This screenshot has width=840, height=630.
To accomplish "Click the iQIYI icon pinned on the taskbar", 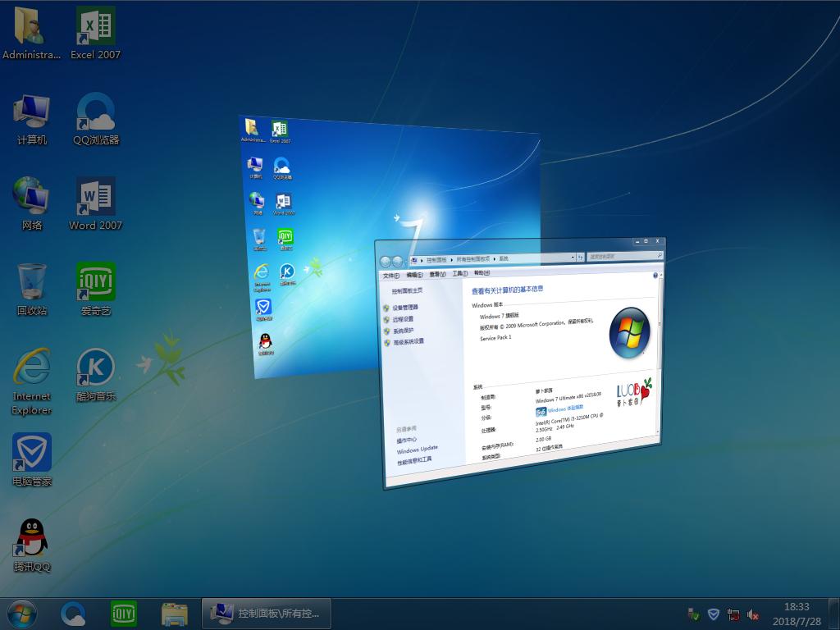I will [x=124, y=613].
